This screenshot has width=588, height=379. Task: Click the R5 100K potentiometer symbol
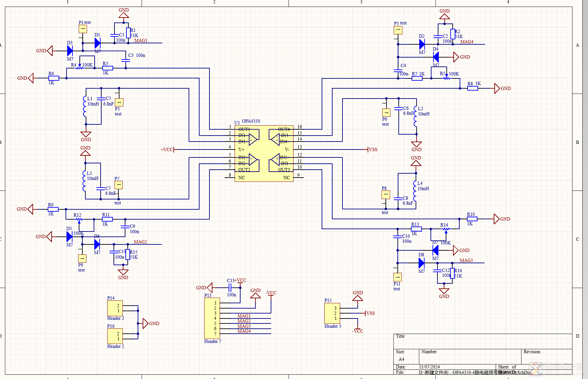pyautogui.click(x=446, y=77)
